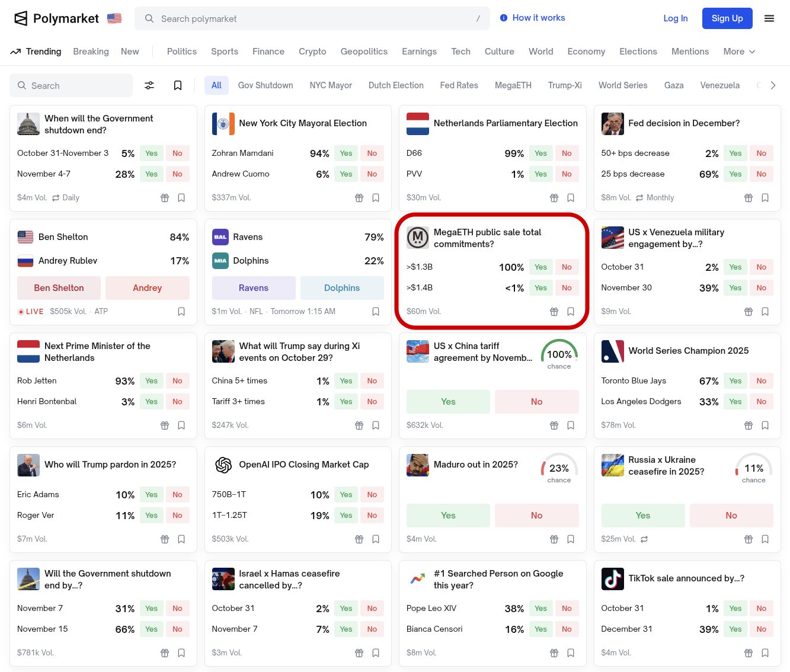Open the filter sliders icon
This screenshot has height=672, width=790.
pos(149,85)
